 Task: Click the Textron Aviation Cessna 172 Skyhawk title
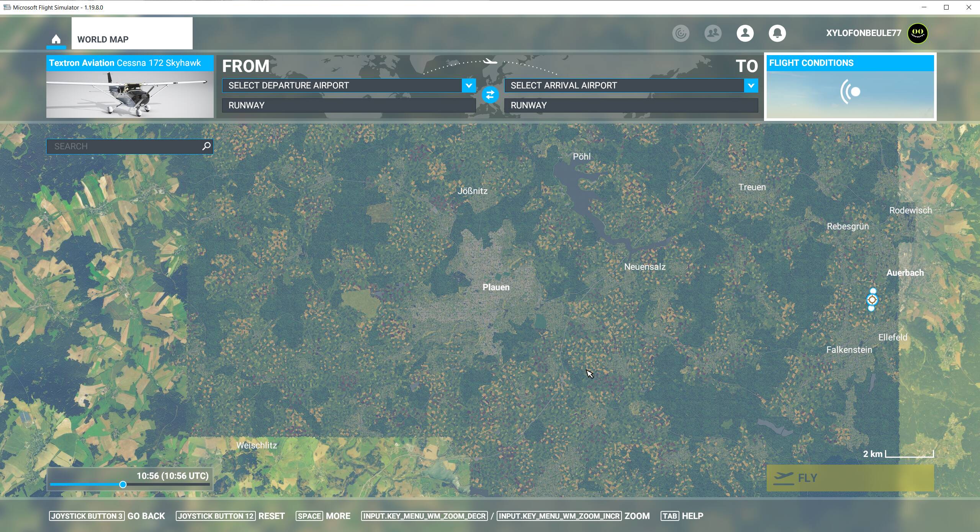pyautogui.click(x=125, y=63)
